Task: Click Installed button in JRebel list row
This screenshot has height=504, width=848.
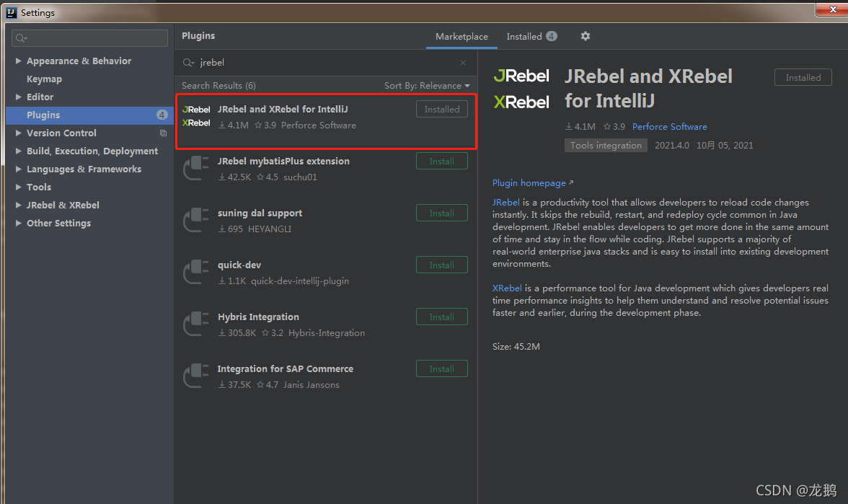Action: [442, 110]
